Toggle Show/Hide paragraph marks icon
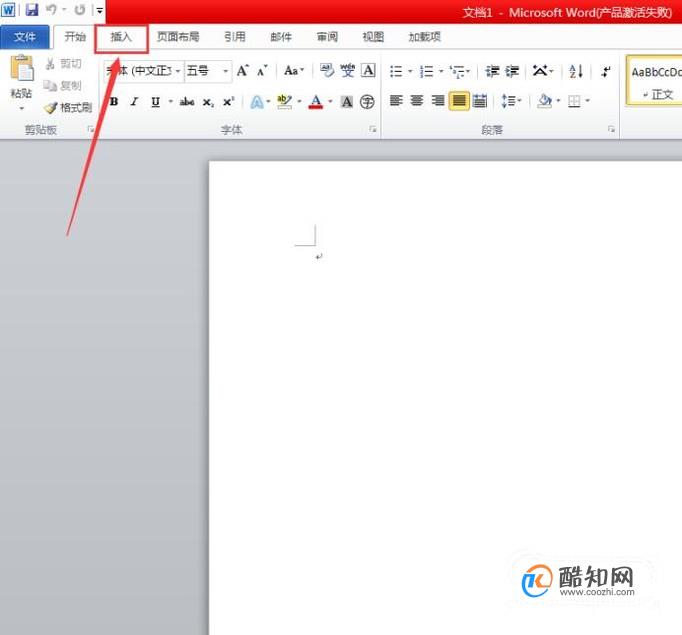This screenshot has height=635, width=682. pyautogui.click(x=605, y=71)
